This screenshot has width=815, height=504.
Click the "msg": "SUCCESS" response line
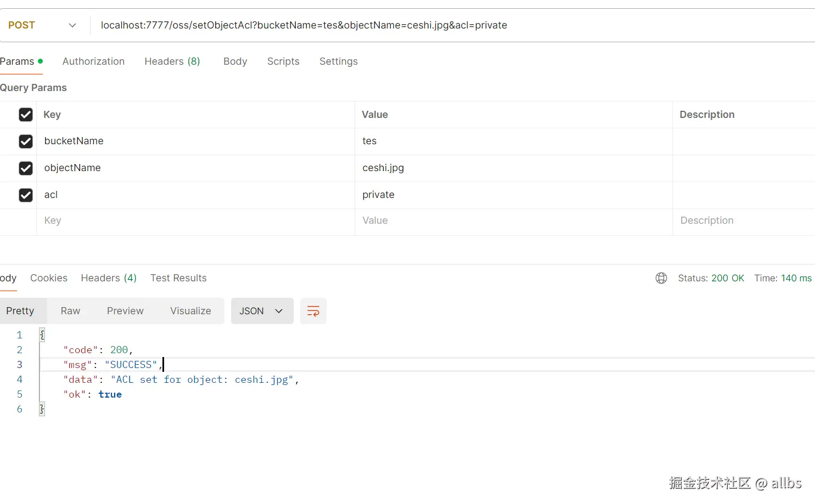[113, 365]
